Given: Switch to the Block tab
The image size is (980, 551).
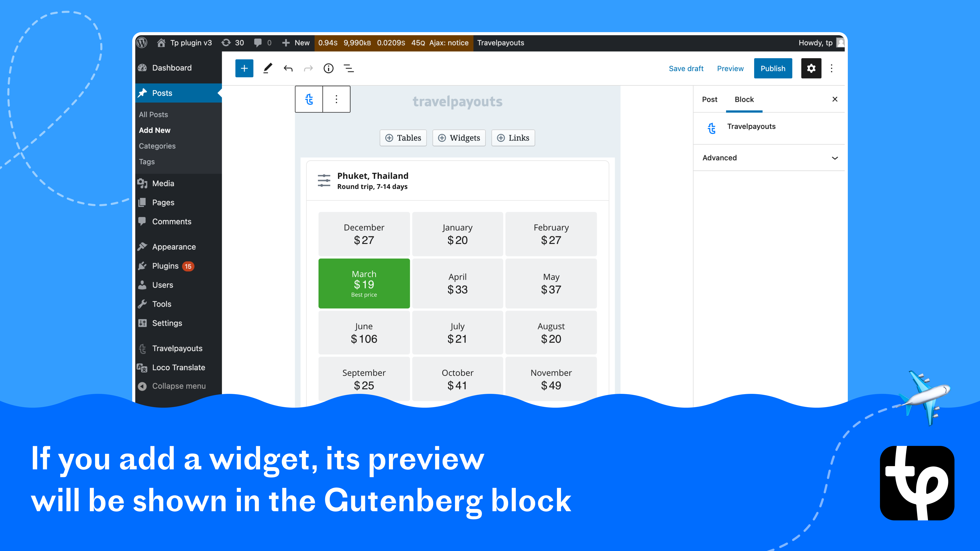Looking at the screenshot, I should pyautogui.click(x=743, y=99).
